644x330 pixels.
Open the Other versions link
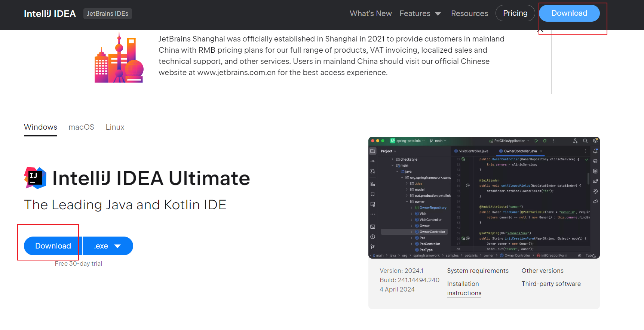pos(542,271)
